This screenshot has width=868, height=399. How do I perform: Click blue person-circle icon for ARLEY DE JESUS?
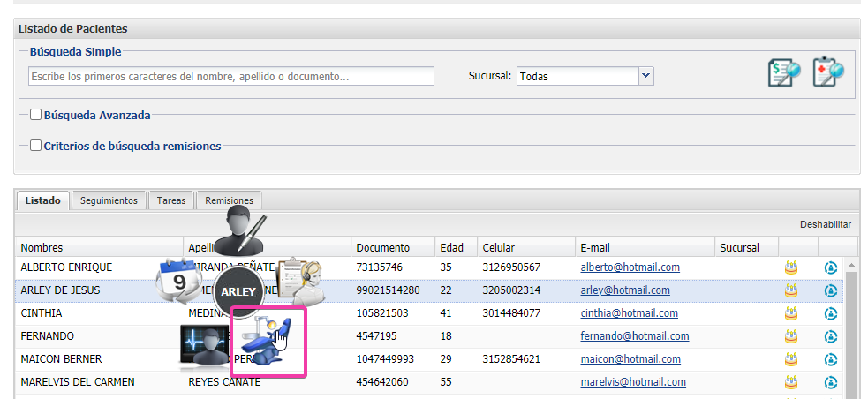click(x=830, y=290)
